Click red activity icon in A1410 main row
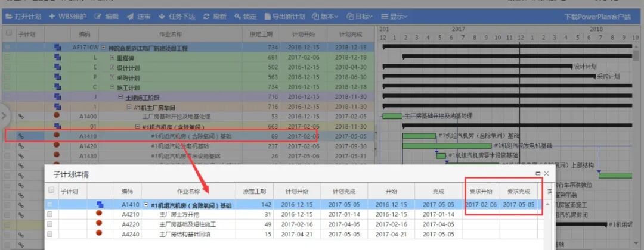The image size is (644, 250). (57, 135)
